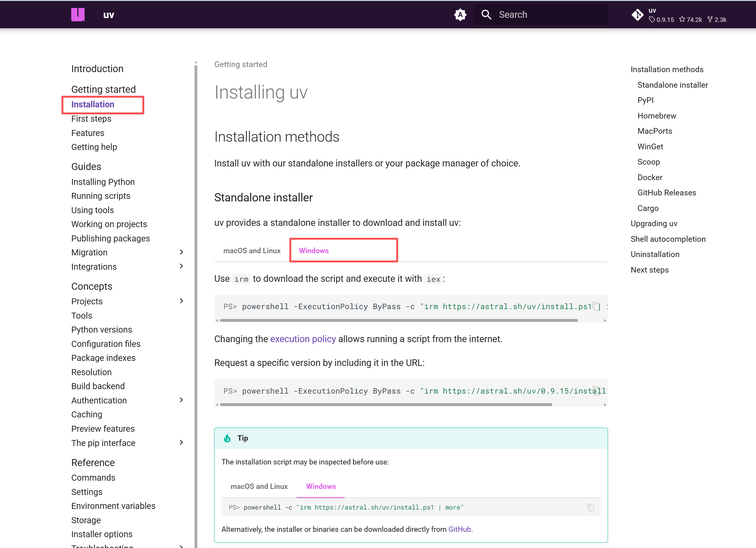
Task: Expand the Integrations sidebar section
Action: pyautogui.click(x=181, y=266)
